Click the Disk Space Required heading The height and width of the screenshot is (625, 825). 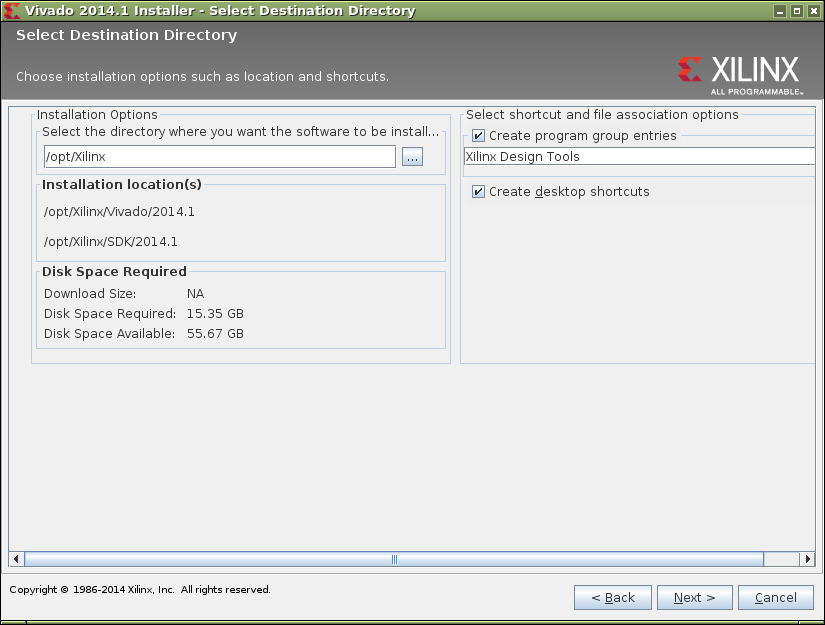pyautogui.click(x=114, y=271)
